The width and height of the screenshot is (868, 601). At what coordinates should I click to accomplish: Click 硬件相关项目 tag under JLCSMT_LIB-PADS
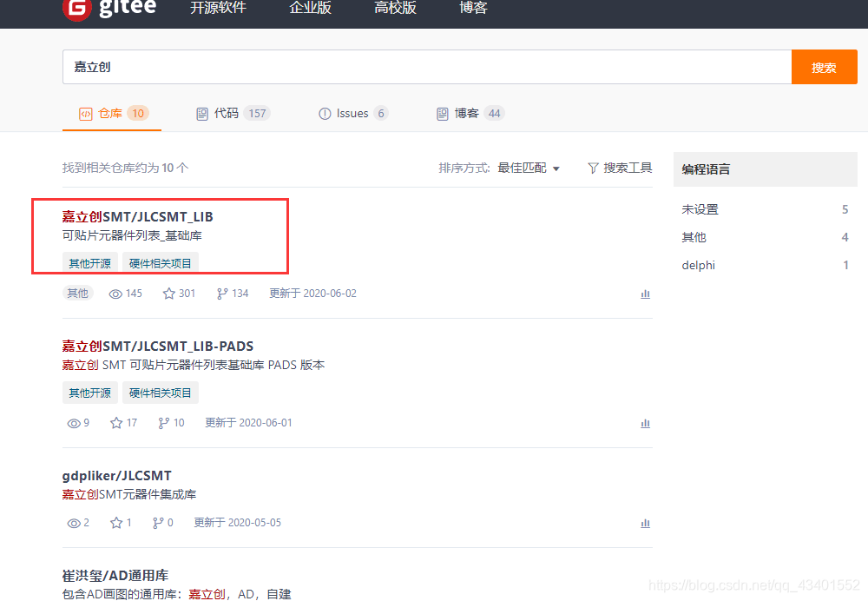coord(160,393)
